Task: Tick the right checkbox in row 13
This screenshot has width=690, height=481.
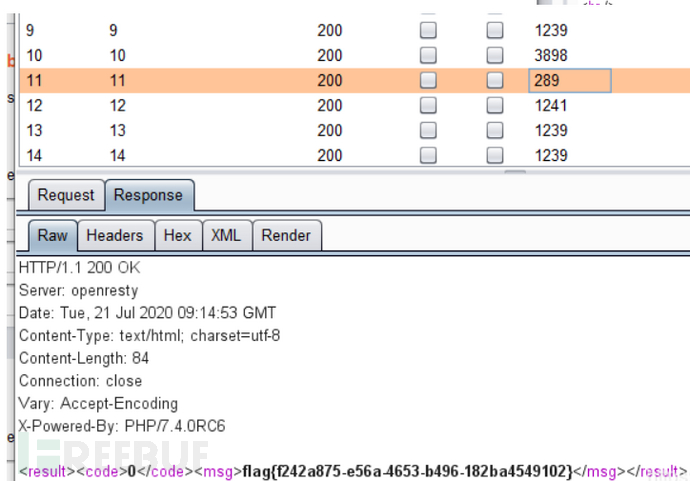Action: point(495,131)
